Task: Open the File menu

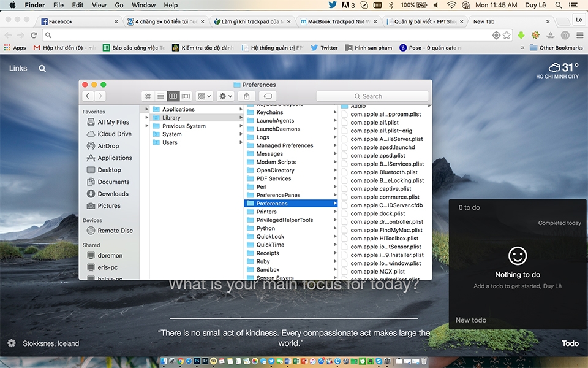Action: [x=59, y=6]
